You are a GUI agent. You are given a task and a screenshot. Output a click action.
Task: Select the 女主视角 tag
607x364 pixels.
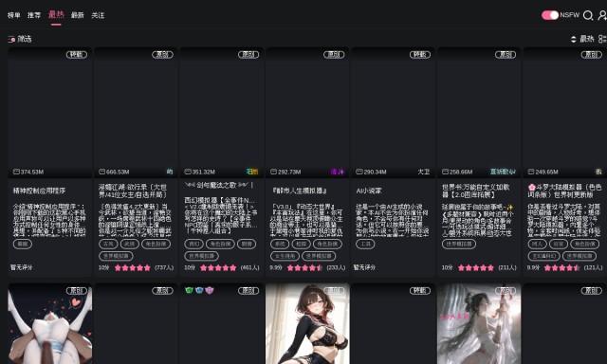285,256
